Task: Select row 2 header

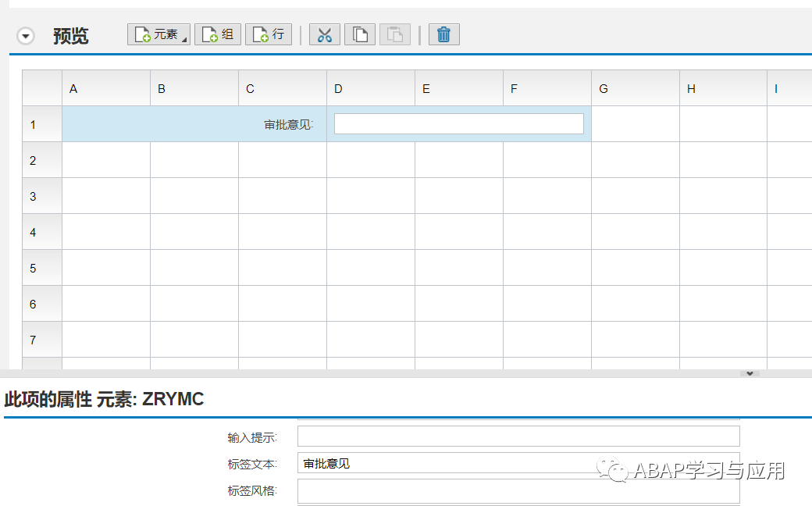Action: 42,160
